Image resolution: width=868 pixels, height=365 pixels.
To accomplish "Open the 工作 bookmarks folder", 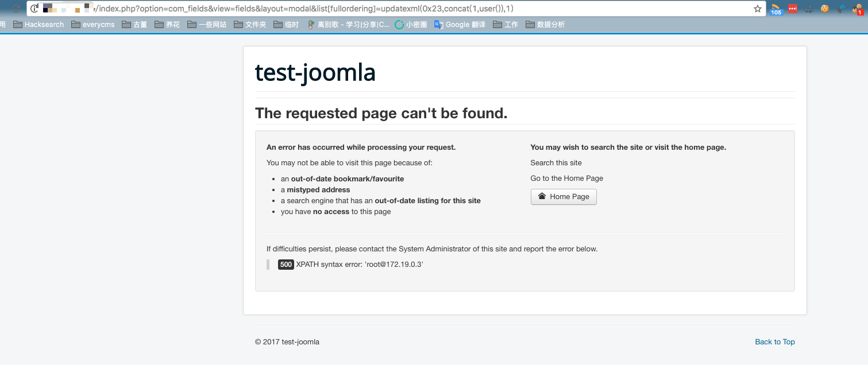I will [x=506, y=25].
